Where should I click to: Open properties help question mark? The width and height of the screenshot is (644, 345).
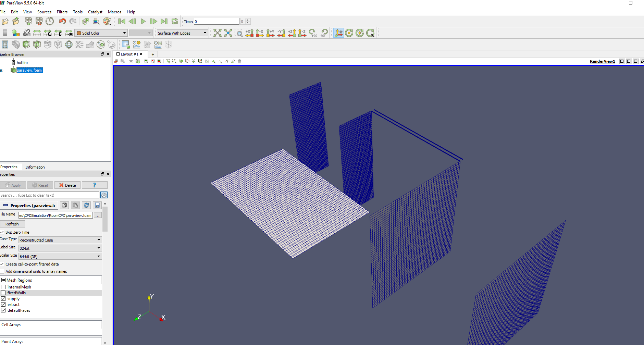click(x=95, y=185)
